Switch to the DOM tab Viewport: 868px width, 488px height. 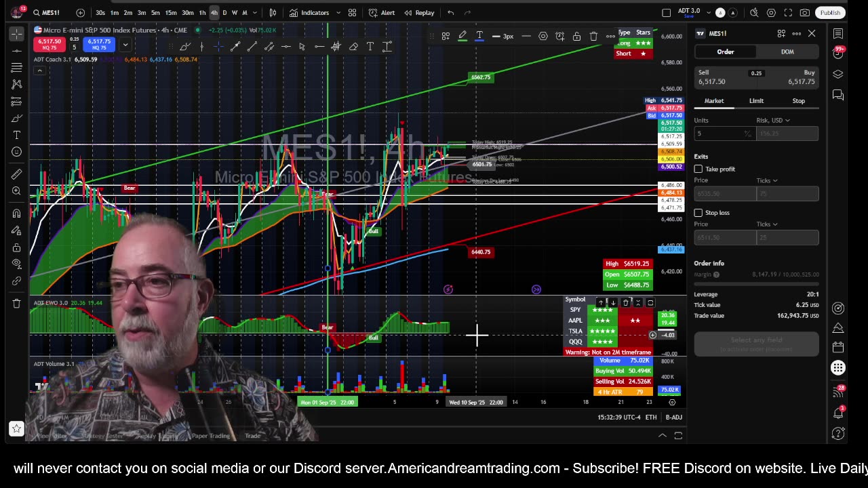(x=787, y=52)
